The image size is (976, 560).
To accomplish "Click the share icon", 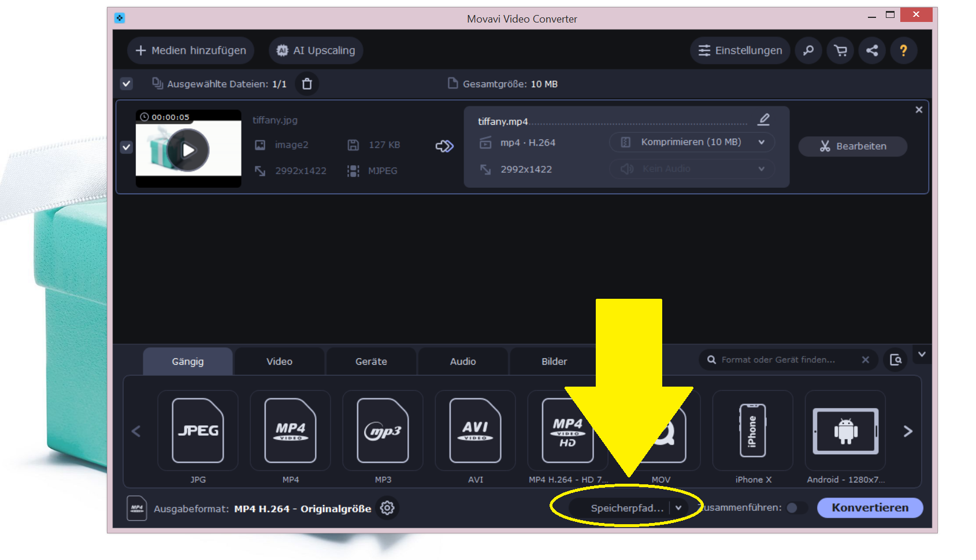I will click(x=872, y=50).
